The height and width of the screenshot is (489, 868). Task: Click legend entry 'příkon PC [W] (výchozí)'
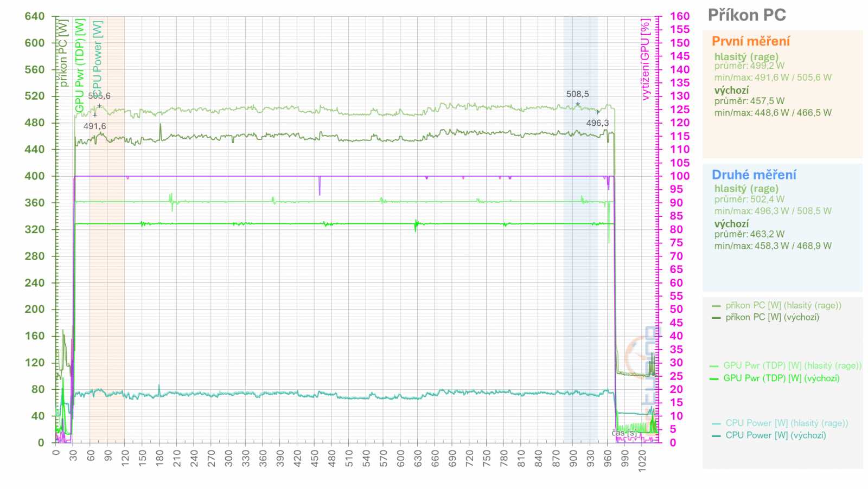click(x=773, y=317)
